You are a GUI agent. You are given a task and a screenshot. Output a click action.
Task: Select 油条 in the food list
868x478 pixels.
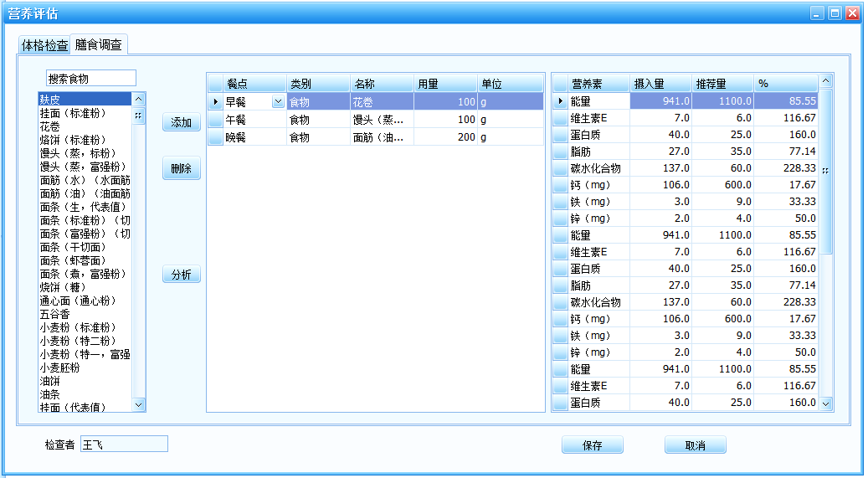tap(50, 394)
